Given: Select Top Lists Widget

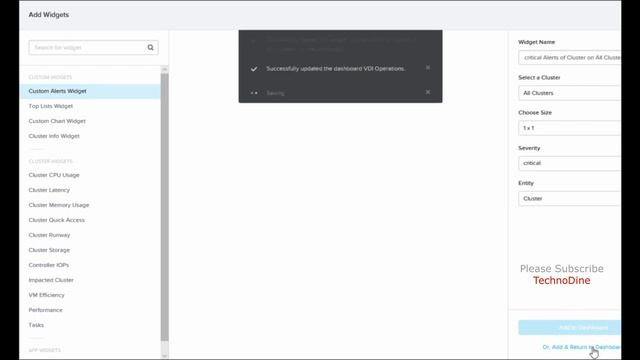Looking at the screenshot, I should (51, 106).
